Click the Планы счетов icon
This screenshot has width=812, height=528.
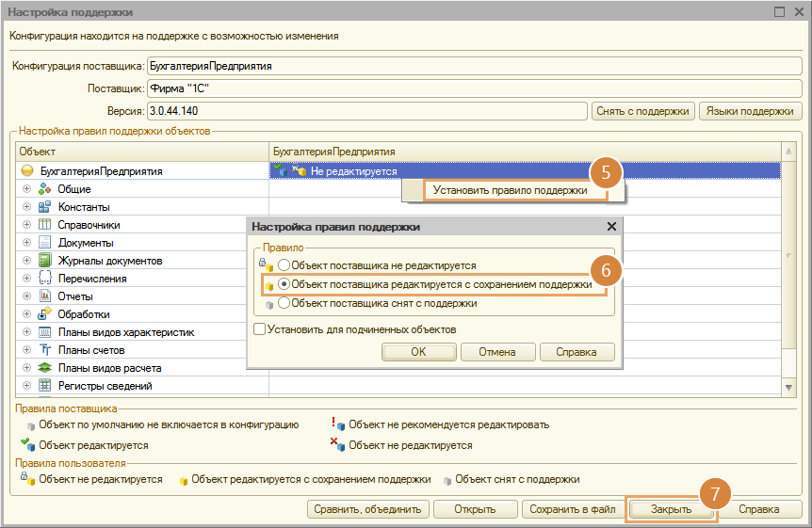(44, 350)
